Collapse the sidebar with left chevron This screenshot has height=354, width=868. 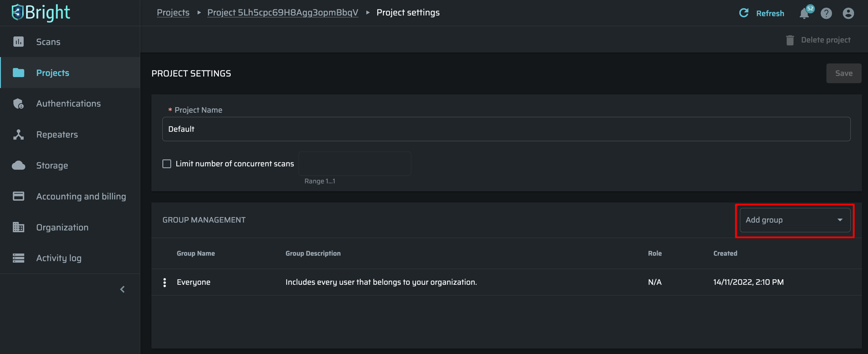click(x=122, y=289)
